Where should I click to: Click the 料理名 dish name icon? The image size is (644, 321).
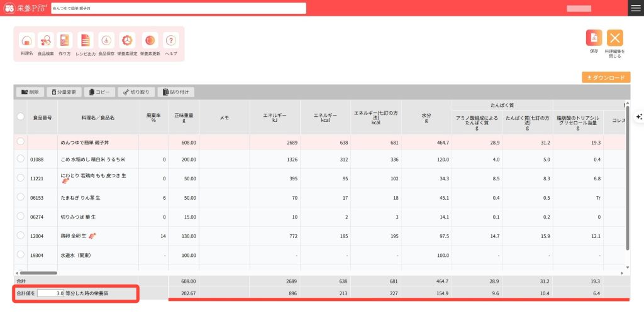tap(26, 41)
